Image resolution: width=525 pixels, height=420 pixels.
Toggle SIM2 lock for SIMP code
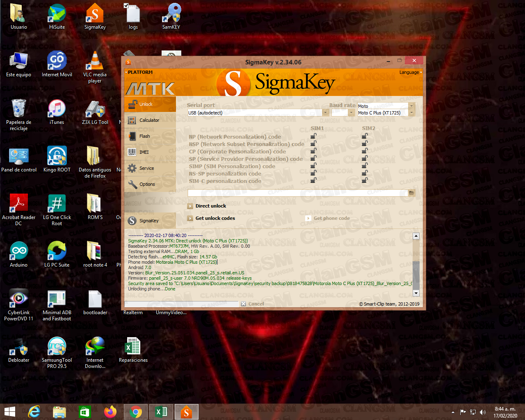[365, 166]
